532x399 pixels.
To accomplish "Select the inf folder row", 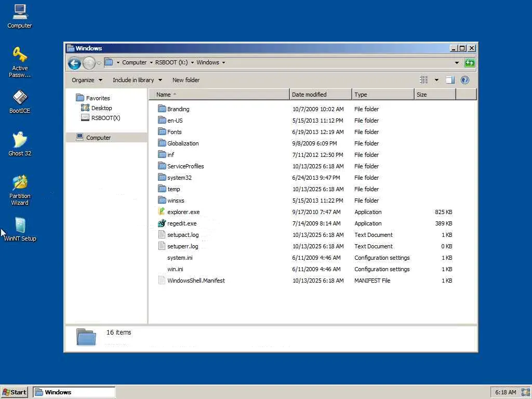I will [305, 155].
